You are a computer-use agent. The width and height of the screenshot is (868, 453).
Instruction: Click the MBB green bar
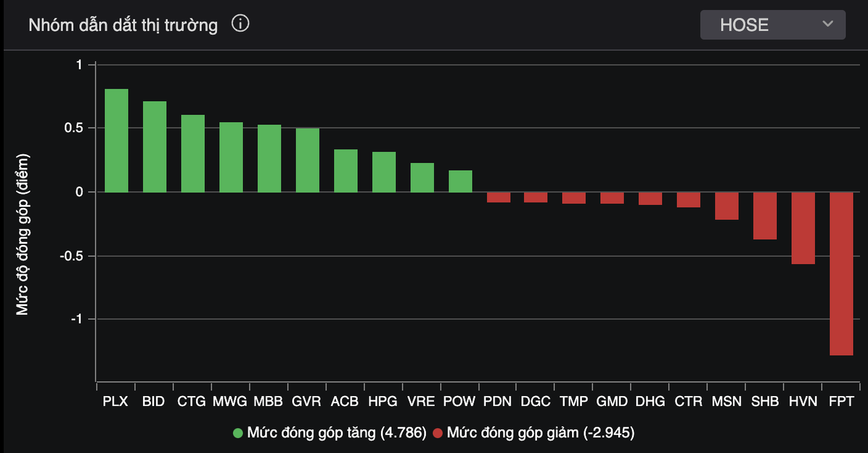(269, 159)
